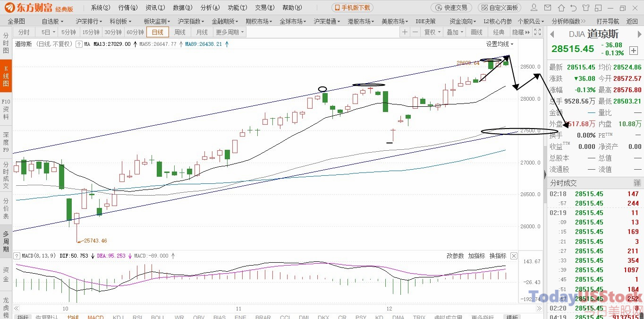Click the undo back arrow icon
Screen dimensions: 644x319
(x=573, y=8)
